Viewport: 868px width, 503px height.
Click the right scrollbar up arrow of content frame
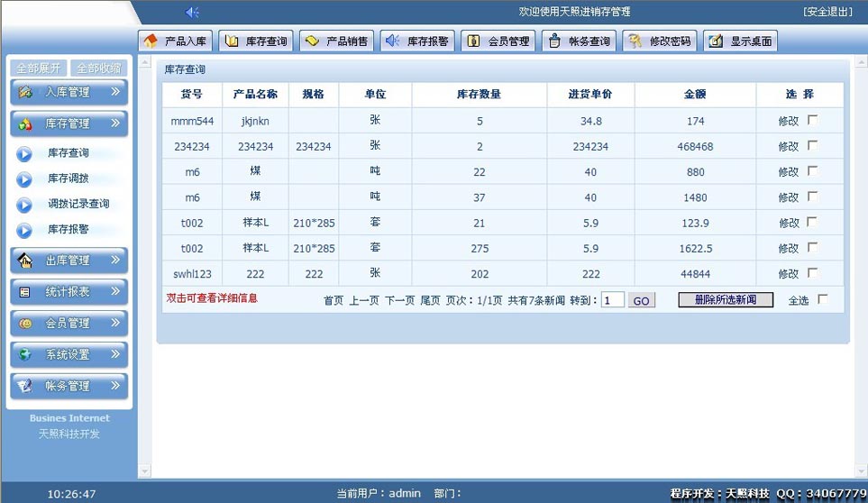point(862,61)
